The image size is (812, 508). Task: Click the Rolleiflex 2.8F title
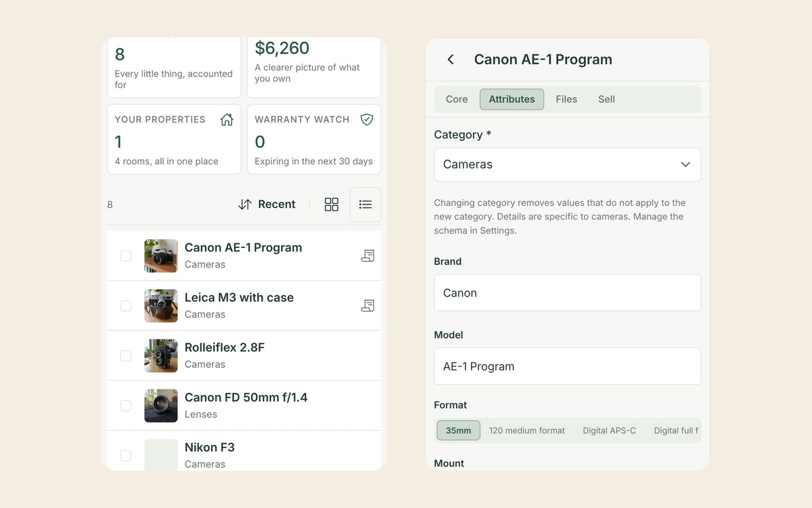click(x=225, y=347)
